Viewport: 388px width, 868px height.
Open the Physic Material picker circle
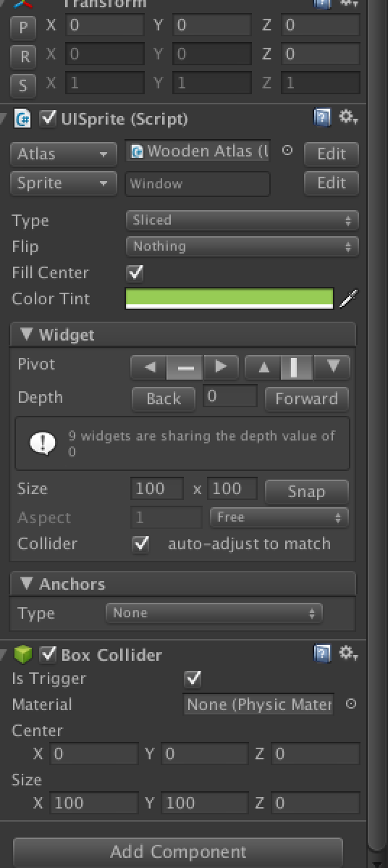coord(351,704)
